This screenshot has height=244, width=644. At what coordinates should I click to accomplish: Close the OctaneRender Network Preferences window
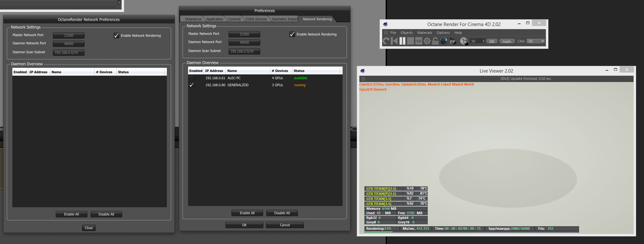pos(89,228)
